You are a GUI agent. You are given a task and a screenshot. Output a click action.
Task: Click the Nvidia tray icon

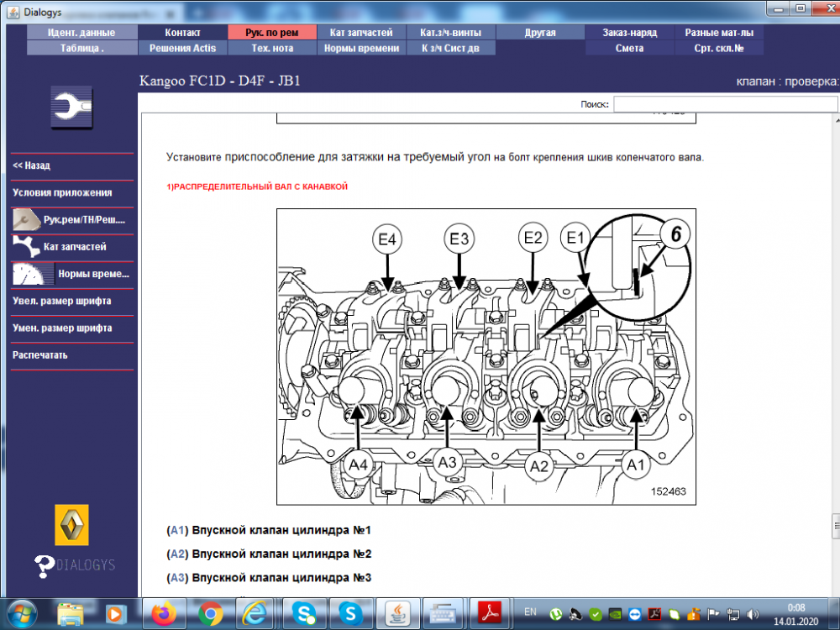coord(615,614)
